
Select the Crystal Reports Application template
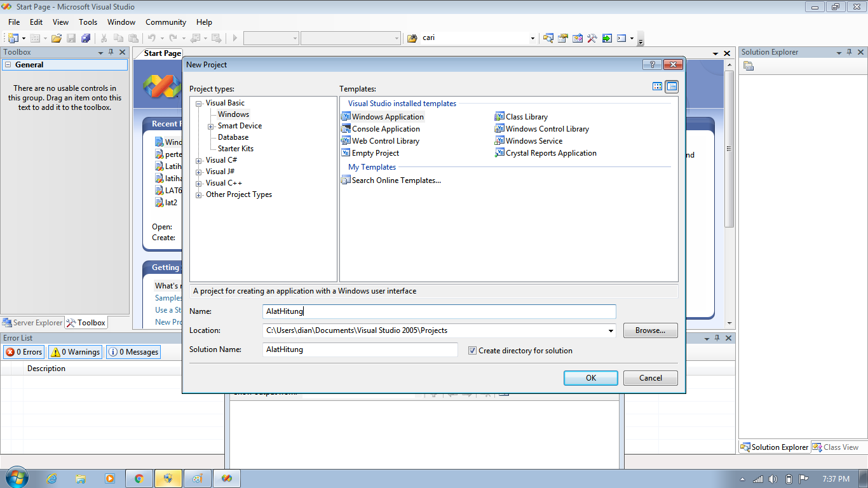tap(546, 153)
